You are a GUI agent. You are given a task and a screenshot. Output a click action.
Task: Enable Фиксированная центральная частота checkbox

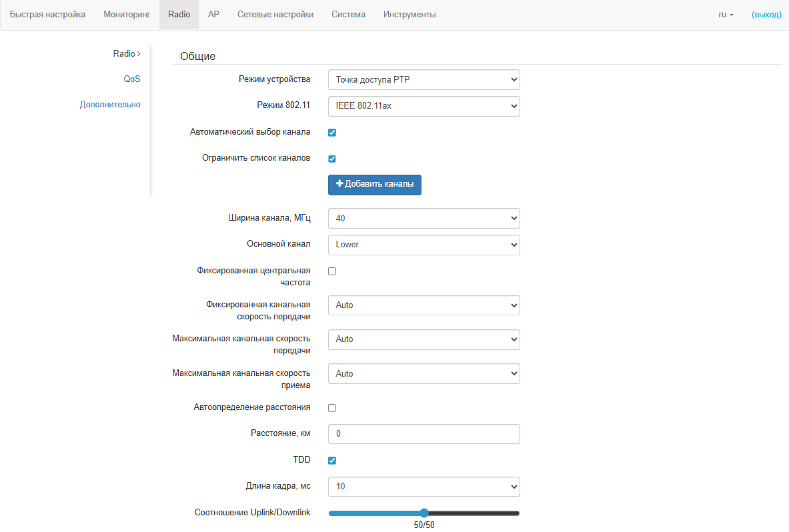coord(332,271)
